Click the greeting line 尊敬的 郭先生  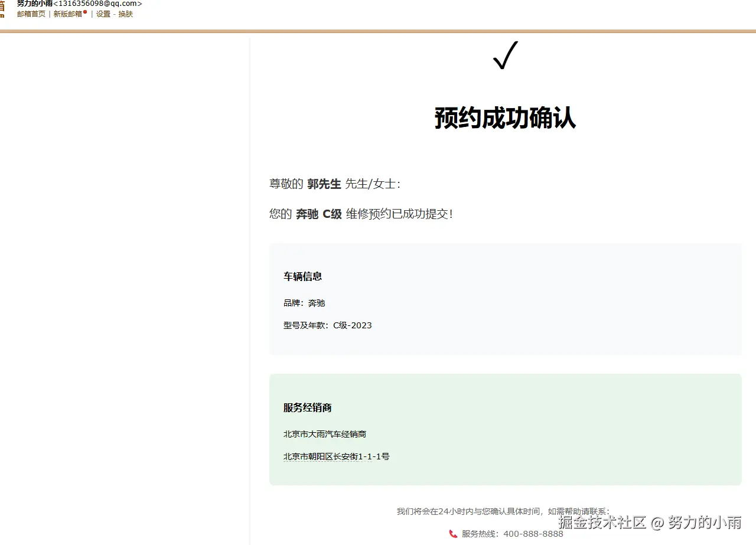click(x=335, y=184)
